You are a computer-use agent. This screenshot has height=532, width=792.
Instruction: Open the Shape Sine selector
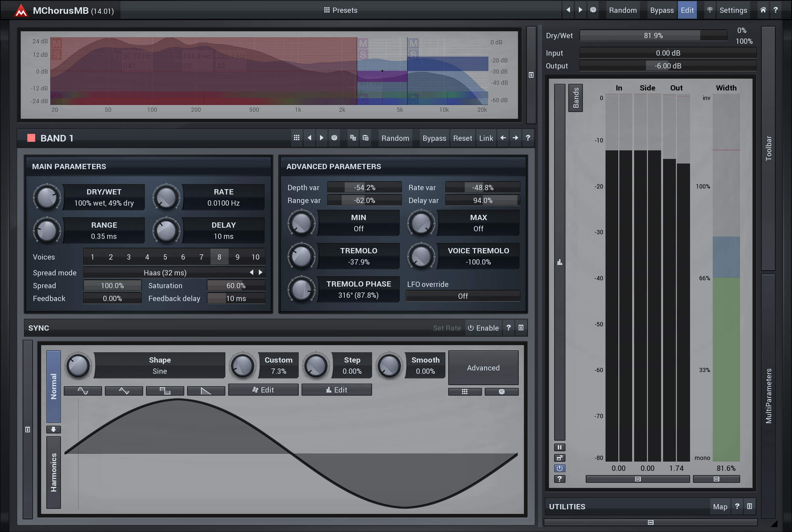160,366
